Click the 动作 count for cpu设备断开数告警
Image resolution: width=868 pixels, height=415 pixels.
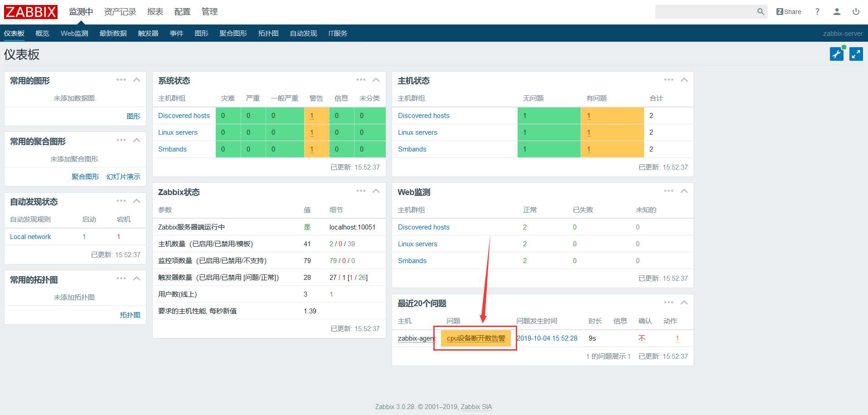tap(678, 338)
